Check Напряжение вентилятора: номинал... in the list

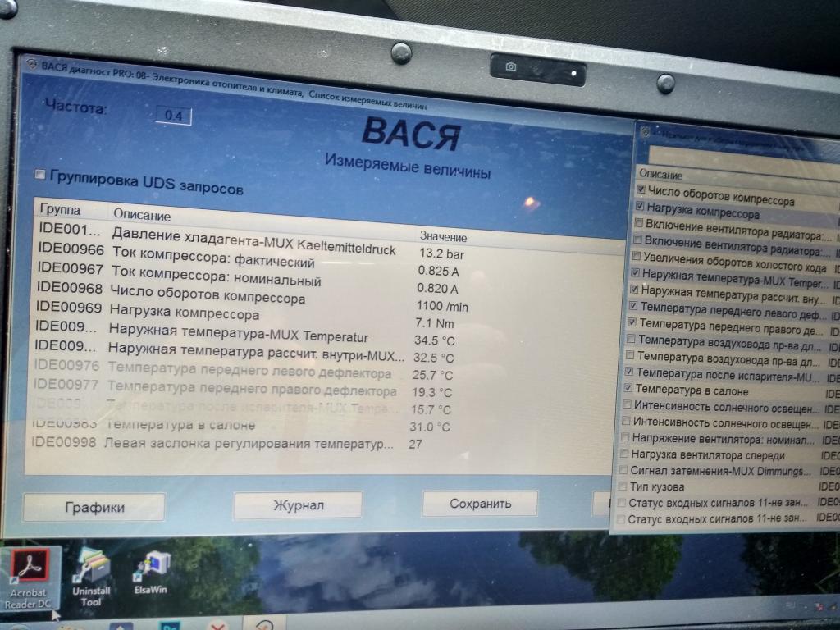pyautogui.click(x=624, y=438)
